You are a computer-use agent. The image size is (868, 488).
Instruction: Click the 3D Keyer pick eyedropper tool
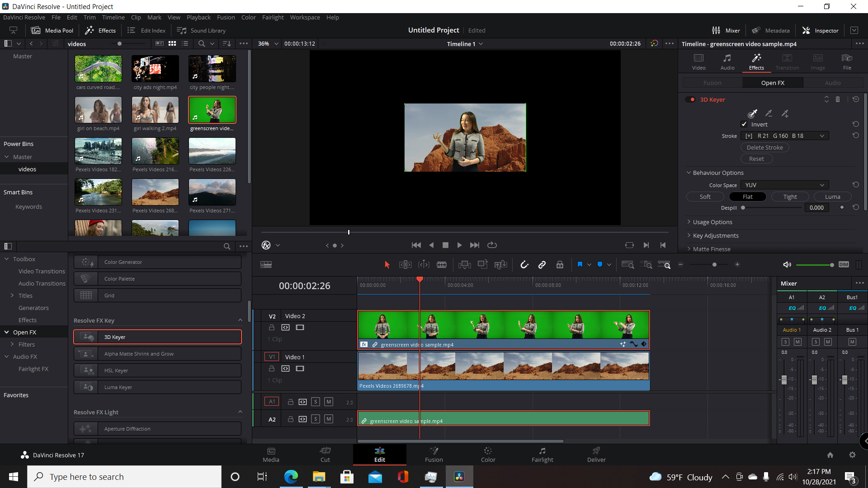752,113
